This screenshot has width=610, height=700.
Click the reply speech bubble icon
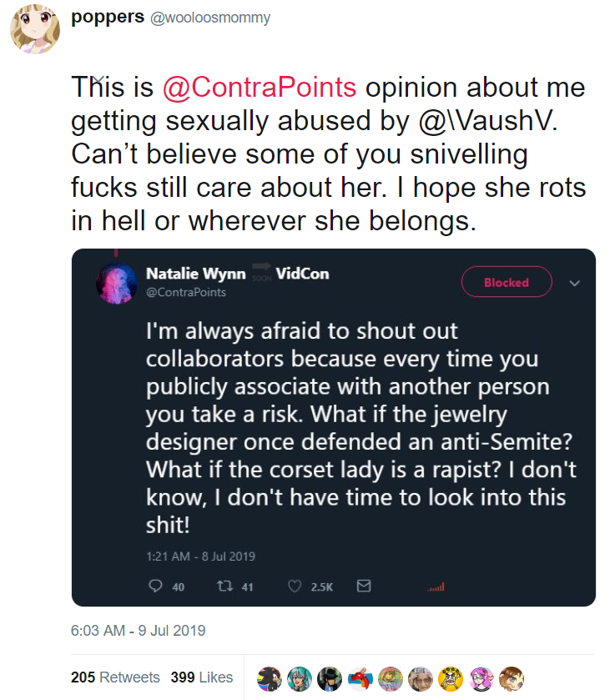(x=155, y=586)
